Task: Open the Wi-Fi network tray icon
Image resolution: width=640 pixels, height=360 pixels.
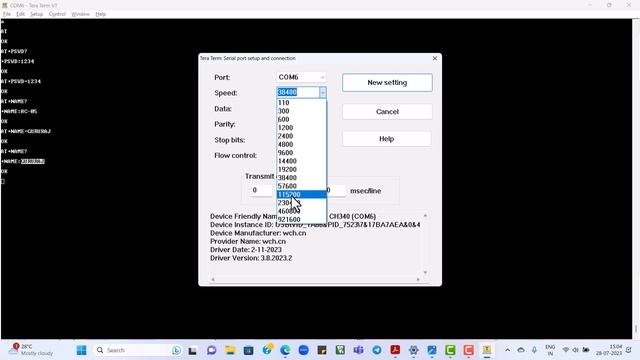Action: tap(566, 350)
